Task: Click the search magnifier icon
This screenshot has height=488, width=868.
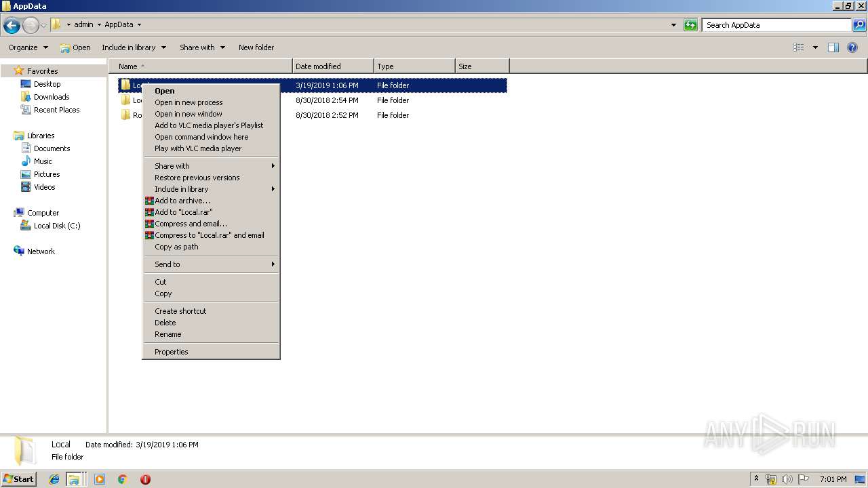Action: [x=859, y=25]
